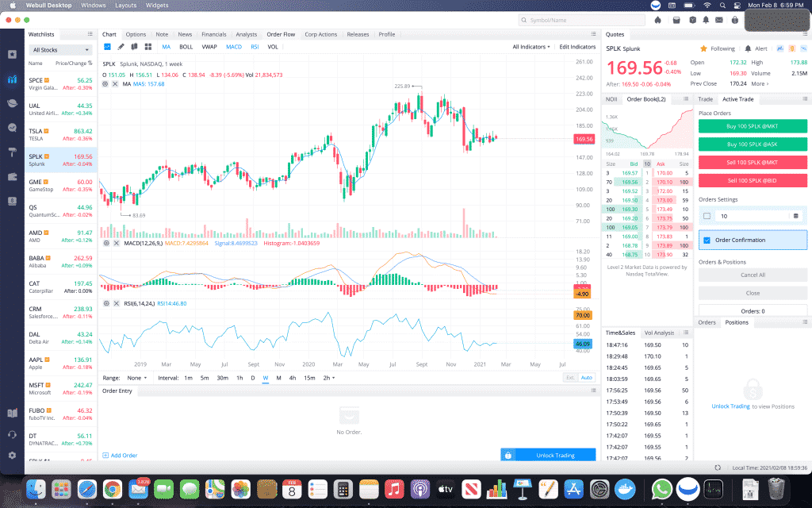Toggle the VOL indicator
Image resolution: width=812 pixels, height=508 pixels.
pyautogui.click(x=273, y=47)
